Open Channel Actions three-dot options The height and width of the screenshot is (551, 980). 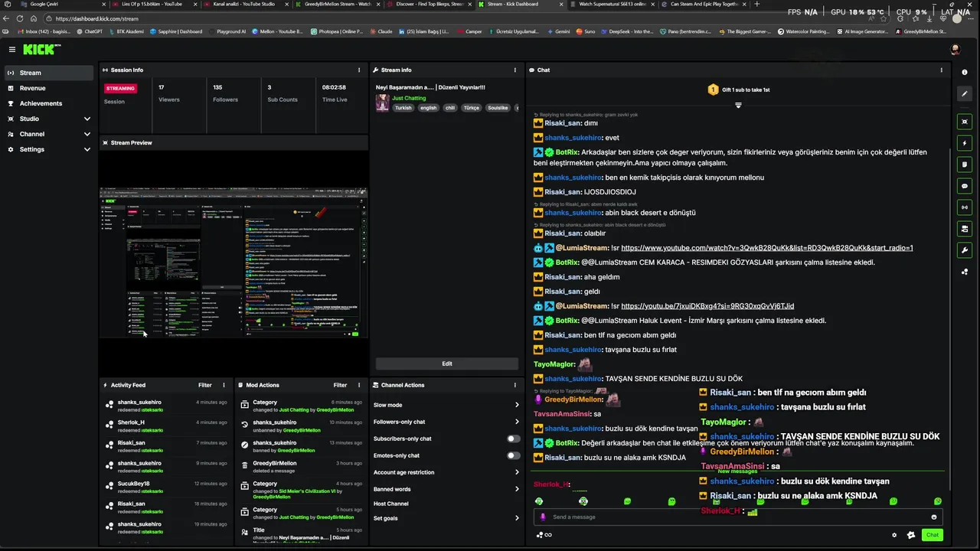[x=515, y=385]
